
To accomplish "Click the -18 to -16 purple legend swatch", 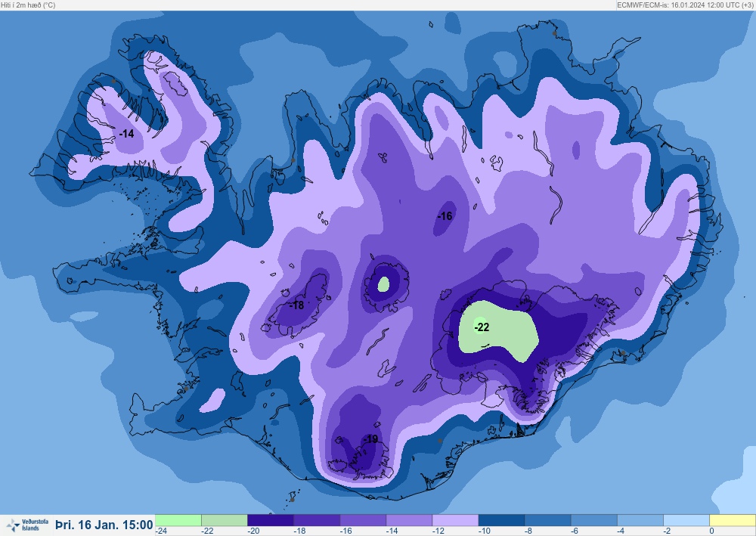I will (317, 520).
